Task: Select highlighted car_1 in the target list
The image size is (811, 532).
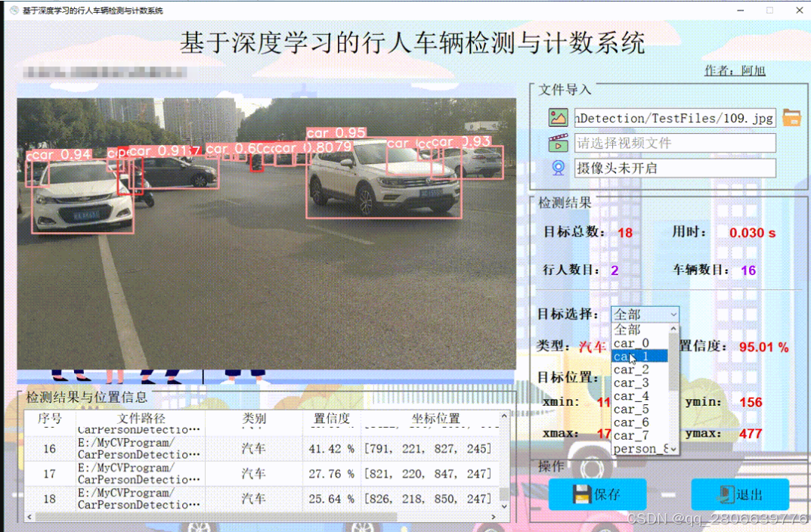Action: (639, 356)
